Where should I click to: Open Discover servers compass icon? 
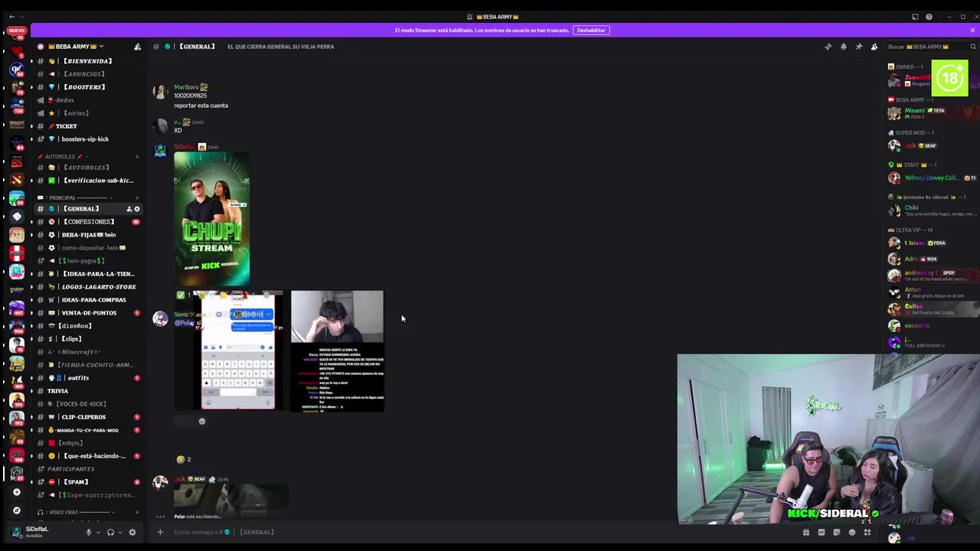(x=17, y=510)
